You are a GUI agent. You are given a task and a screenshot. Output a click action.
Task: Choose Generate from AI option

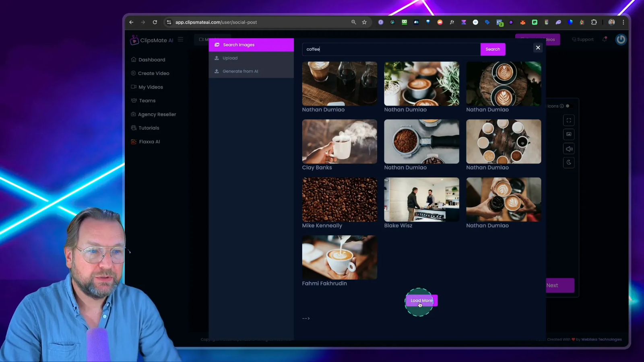251,71
